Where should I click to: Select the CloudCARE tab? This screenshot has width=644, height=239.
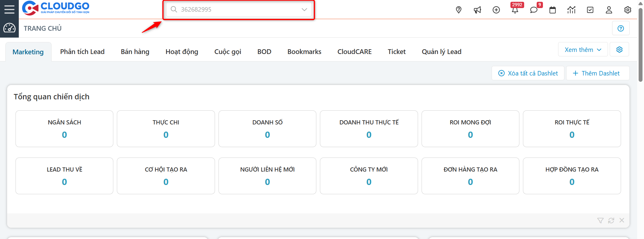coord(354,52)
